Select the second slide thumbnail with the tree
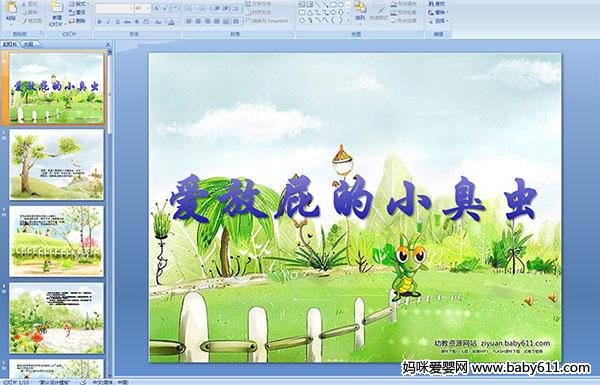Screen dimensions: 600x385 pos(57,164)
